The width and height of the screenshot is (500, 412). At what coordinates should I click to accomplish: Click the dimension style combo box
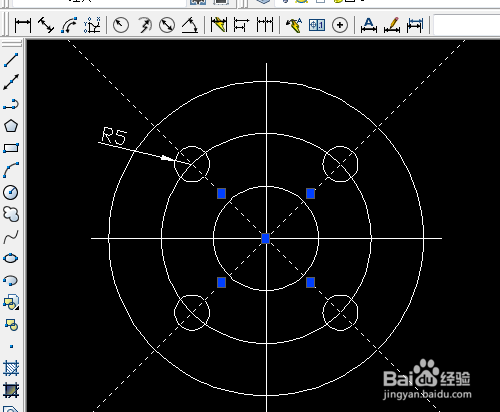pyautogui.click(x=467, y=25)
